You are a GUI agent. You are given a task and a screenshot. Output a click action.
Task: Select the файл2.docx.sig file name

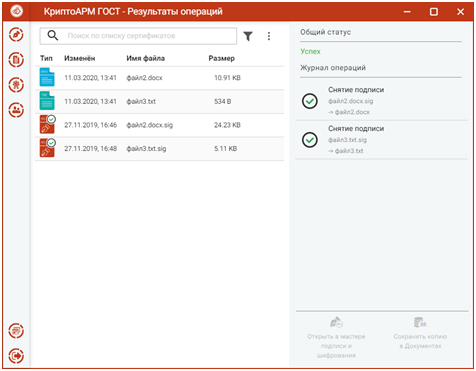point(150,125)
